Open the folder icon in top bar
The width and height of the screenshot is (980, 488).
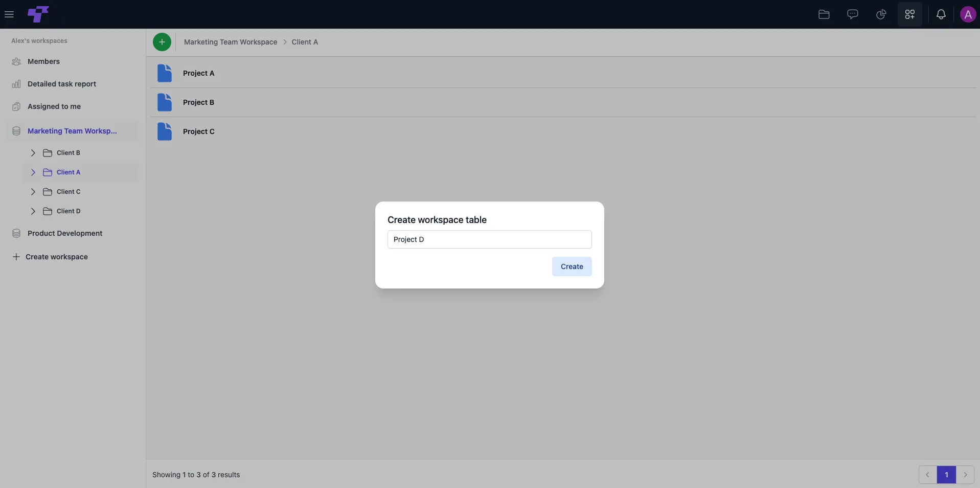click(x=824, y=14)
